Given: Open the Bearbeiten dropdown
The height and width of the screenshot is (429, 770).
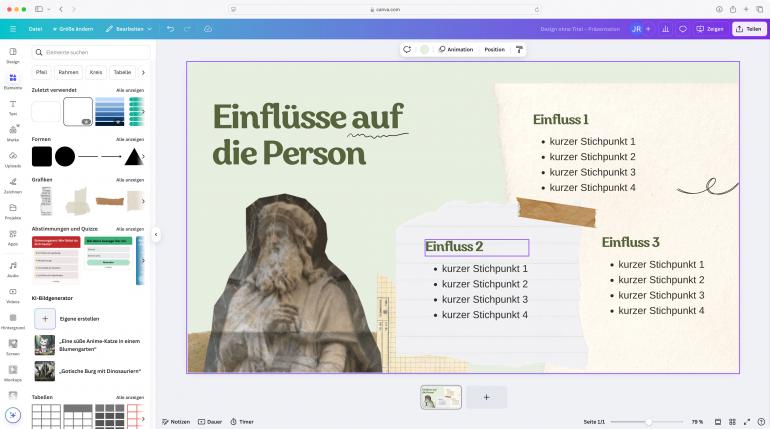Looking at the screenshot, I should tap(129, 29).
